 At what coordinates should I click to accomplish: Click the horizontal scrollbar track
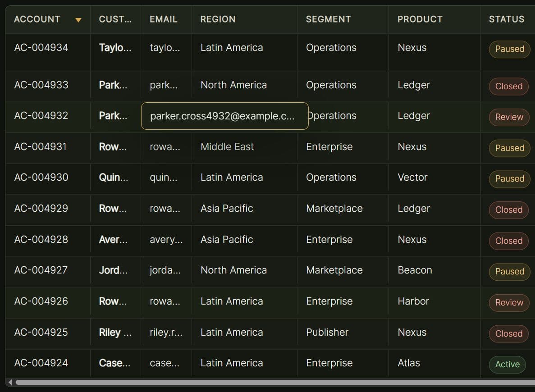click(270, 382)
